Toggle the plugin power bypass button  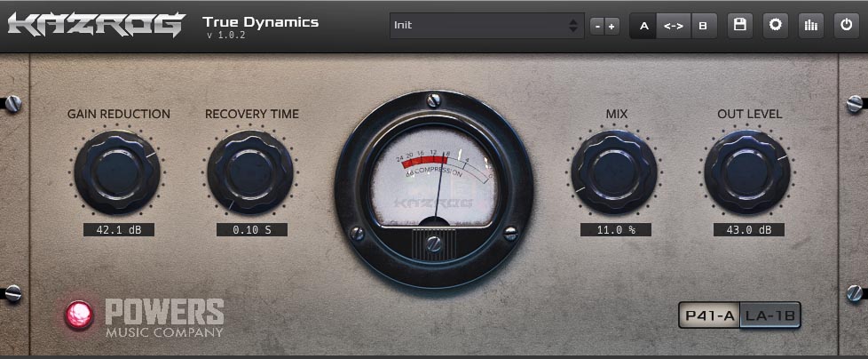[x=845, y=26]
